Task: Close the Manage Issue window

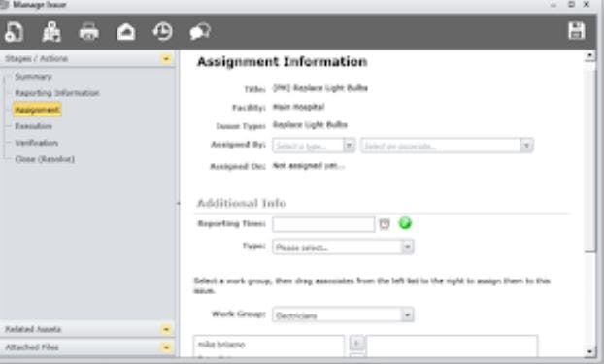Action: point(587,5)
